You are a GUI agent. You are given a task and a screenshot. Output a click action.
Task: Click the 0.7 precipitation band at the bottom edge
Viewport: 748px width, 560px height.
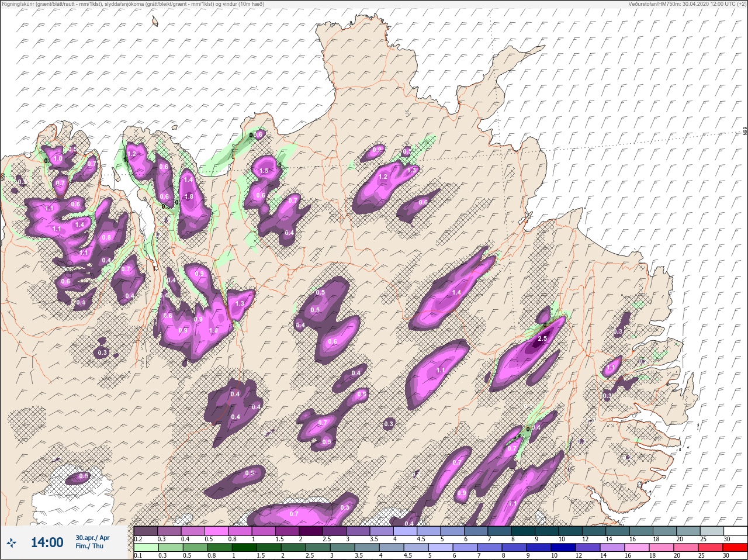294,514
